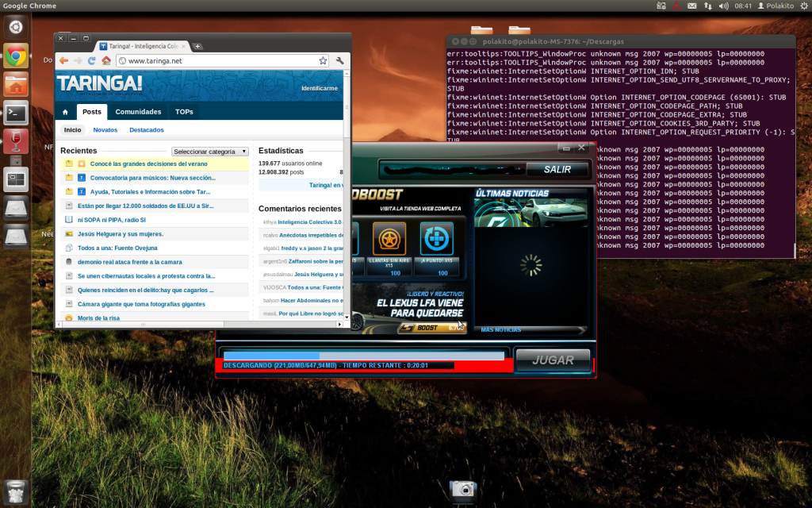
Task: Click the 08:41 clock in top panel
Action: tap(742, 6)
